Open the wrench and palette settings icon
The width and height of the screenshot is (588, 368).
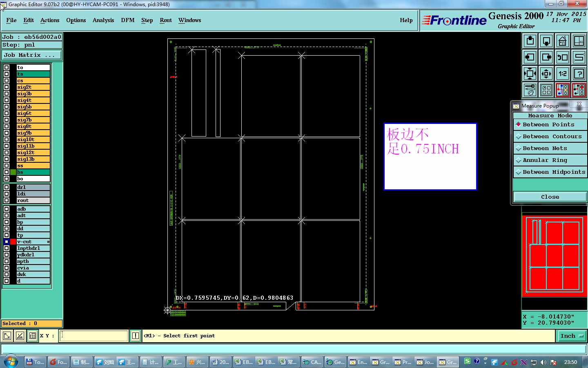(530, 90)
